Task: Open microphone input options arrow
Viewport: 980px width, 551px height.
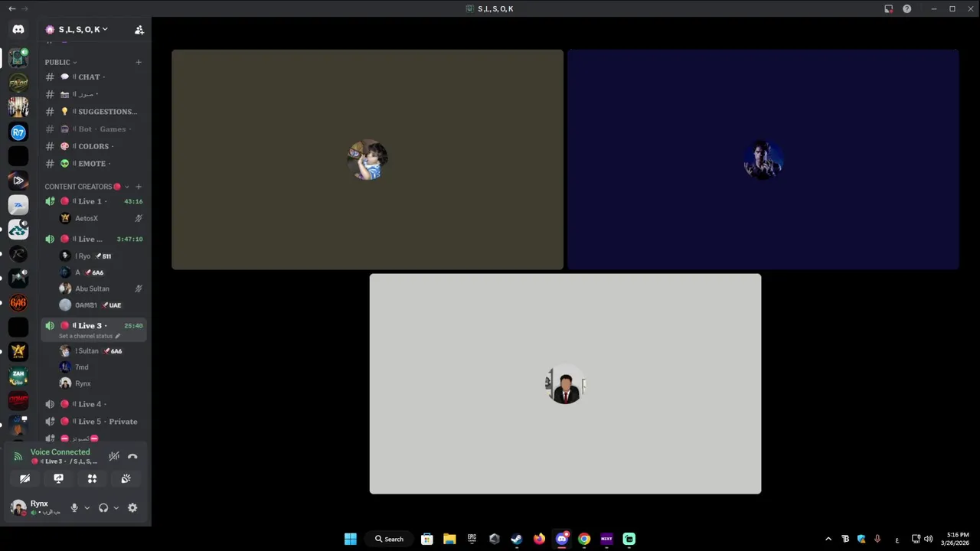Action: tap(87, 507)
